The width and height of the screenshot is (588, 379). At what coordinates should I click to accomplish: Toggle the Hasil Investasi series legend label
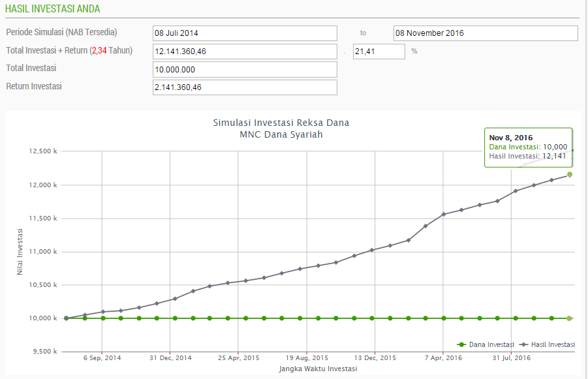tap(554, 344)
